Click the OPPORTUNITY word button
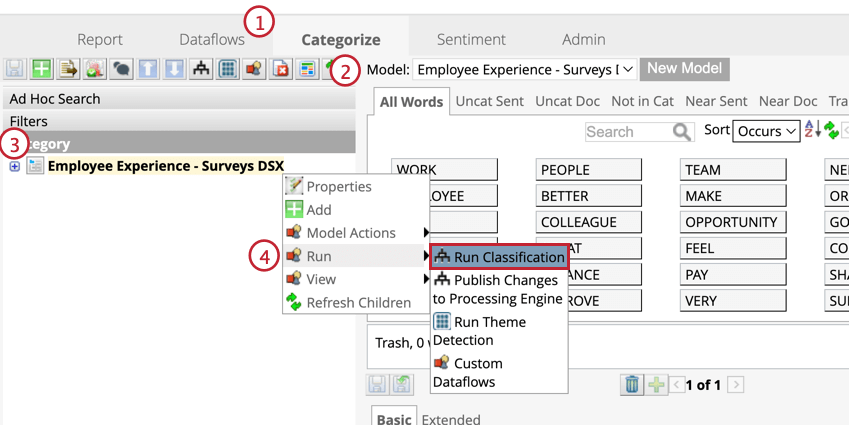This screenshot has height=425, width=849. [x=731, y=222]
